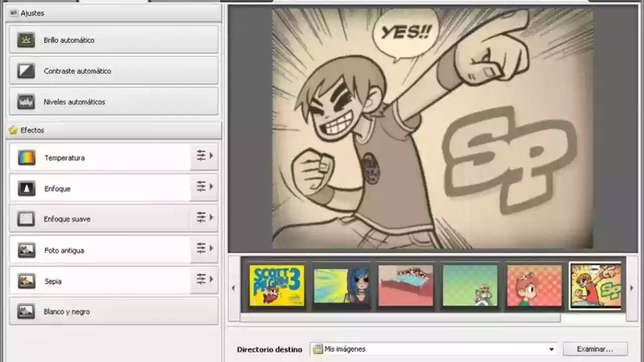This screenshot has height=362, width=644.
Task: Open Enfoque suave settings sliders icon
Action: click(201, 217)
